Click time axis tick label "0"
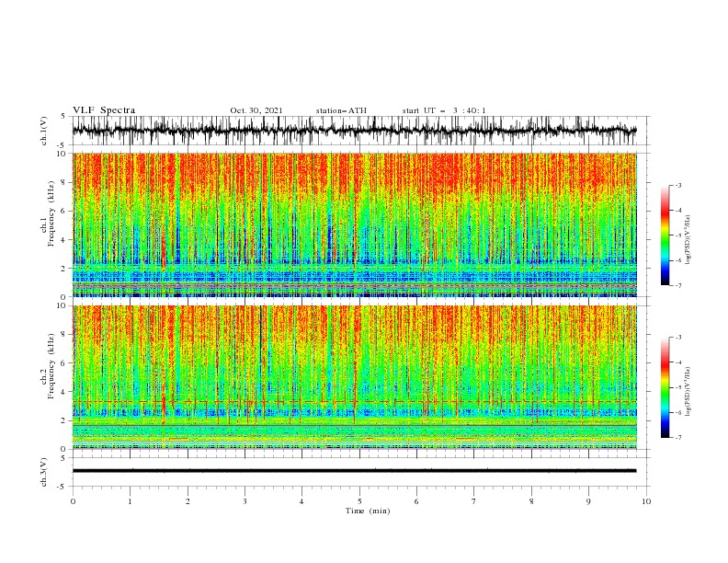 click(73, 501)
